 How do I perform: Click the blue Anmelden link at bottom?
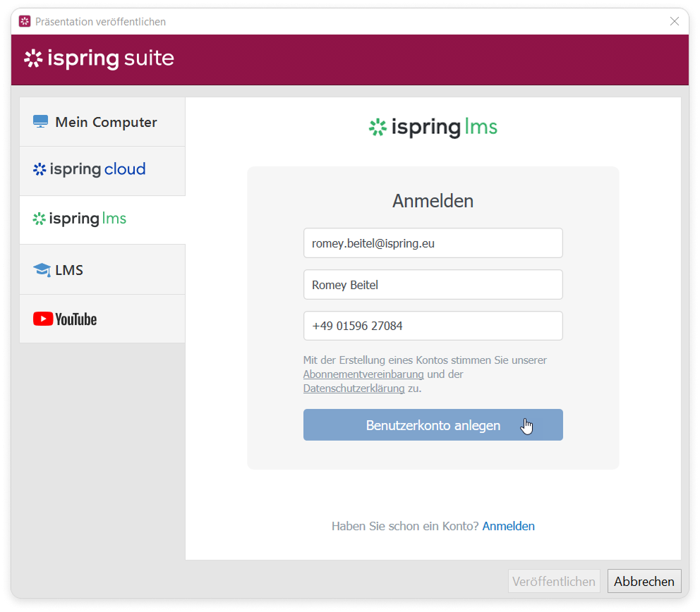(x=508, y=526)
